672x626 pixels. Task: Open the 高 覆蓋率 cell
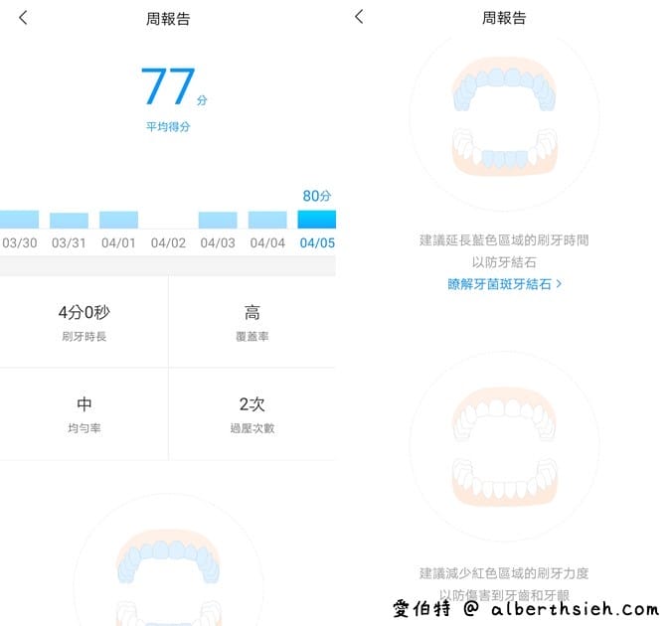pyautogui.click(x=252, y=322)
